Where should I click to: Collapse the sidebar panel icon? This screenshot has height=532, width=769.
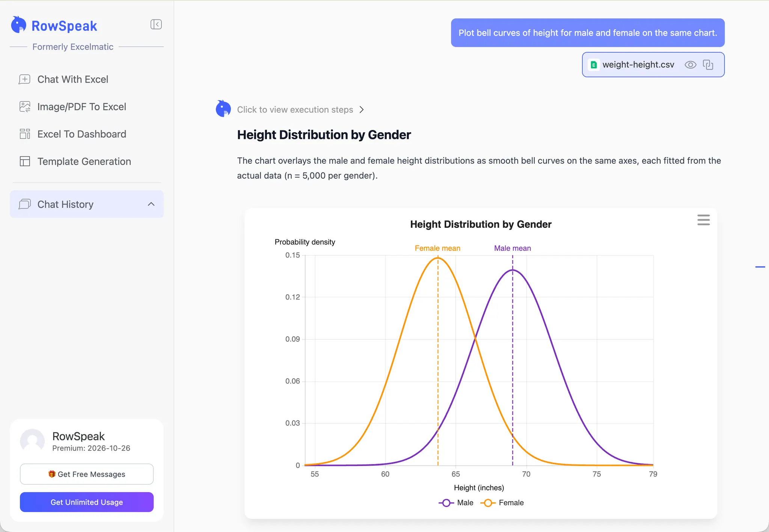[x=156, y=24]
